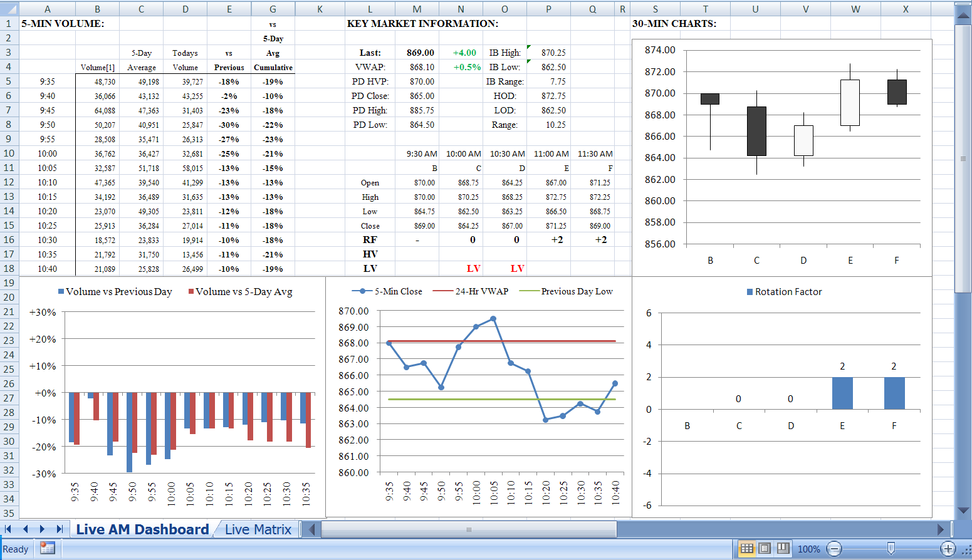972x560 pixels.
Task: Click the 100% zoom level button
Action: (x=808, y=549)
